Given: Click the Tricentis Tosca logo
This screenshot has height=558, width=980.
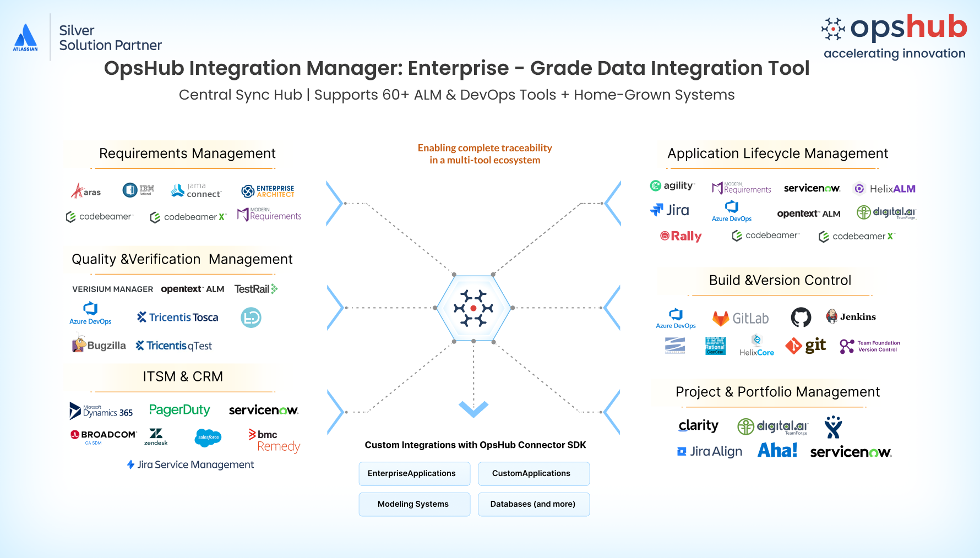Looking at the screenshot, I should coord(177,317).
